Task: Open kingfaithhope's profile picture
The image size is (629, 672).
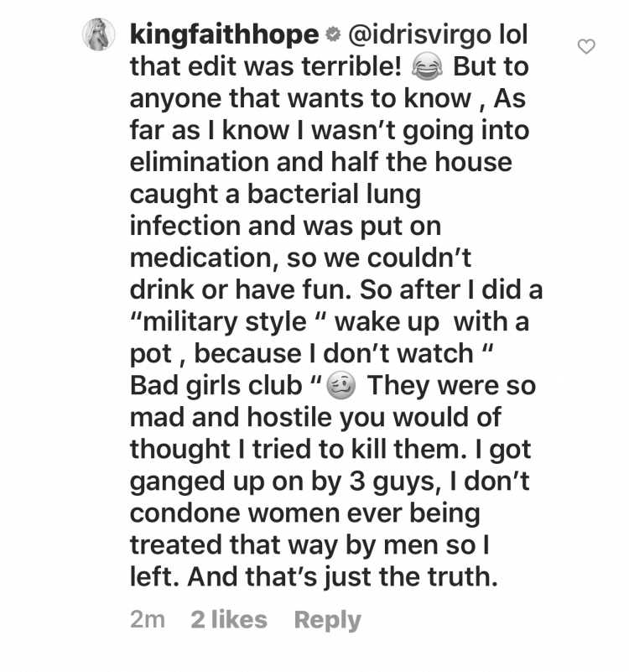Action: tap(99, 34)
